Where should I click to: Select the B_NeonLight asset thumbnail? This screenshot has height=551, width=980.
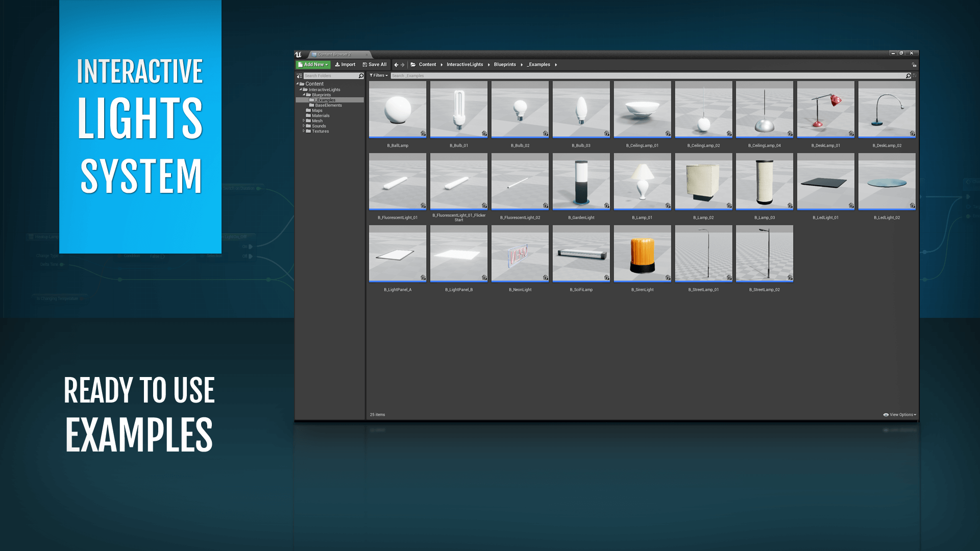[x=520, y=253]
